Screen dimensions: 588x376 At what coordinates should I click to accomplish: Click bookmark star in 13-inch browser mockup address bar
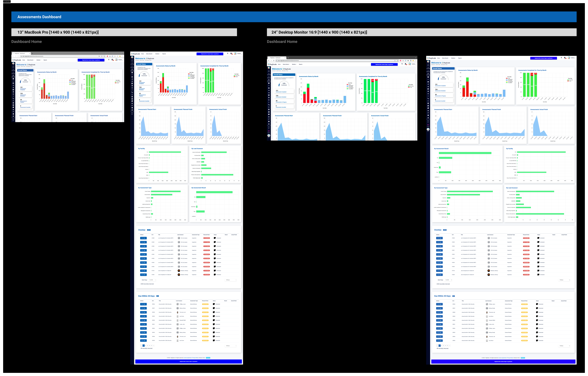coord(104,56)
